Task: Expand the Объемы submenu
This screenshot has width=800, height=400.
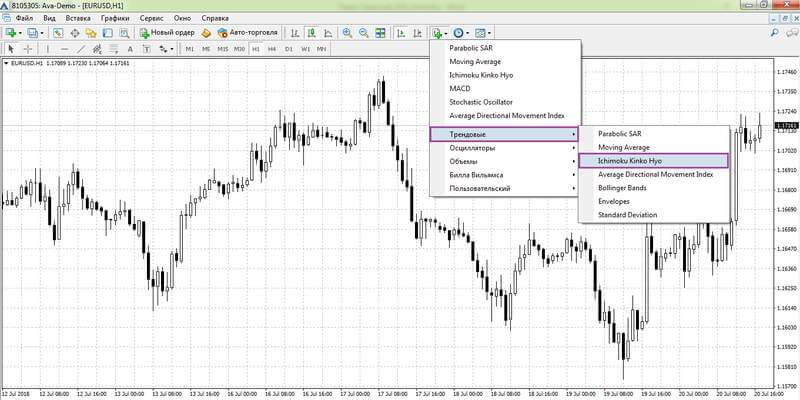Action: tap(504, 162)
